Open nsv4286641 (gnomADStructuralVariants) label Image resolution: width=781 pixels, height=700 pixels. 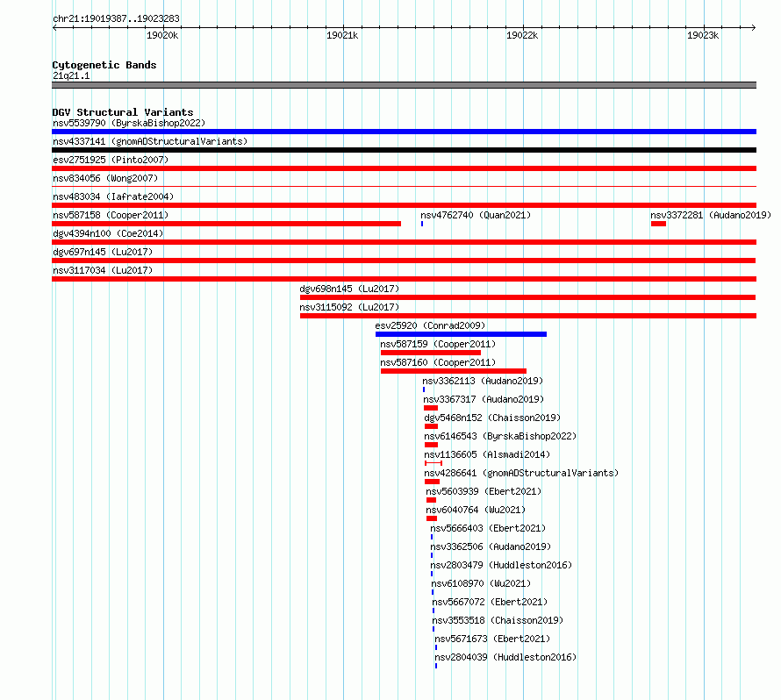click(521, 473)
